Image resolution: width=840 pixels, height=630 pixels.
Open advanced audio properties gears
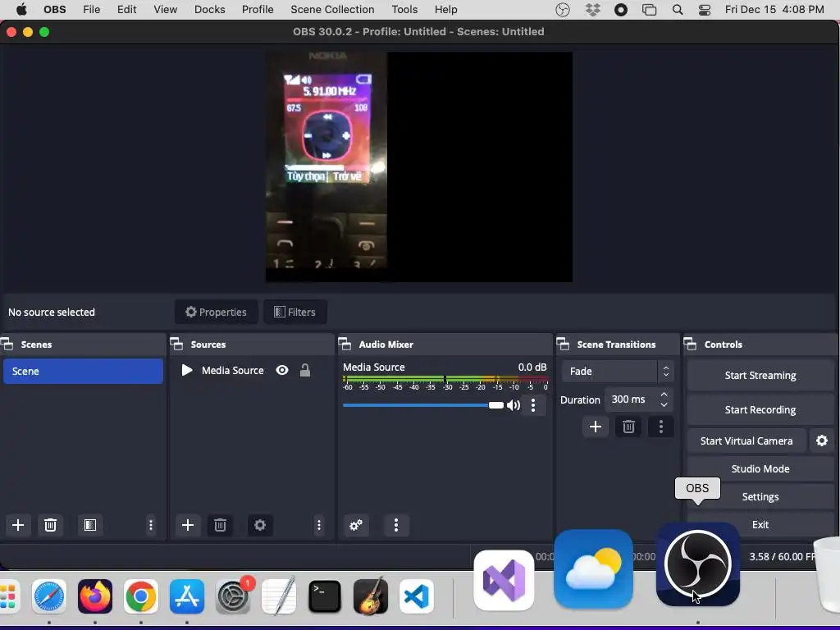point(356,525)
